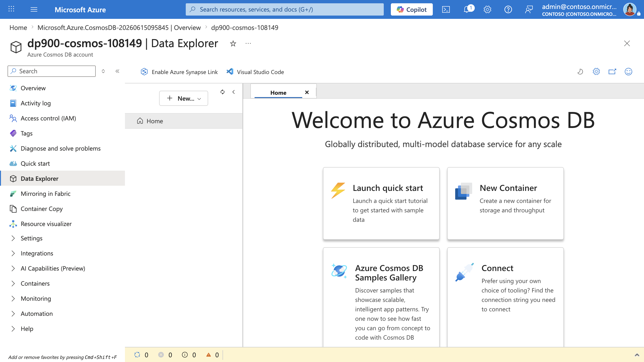Viewport: 644px width, 362px height.
Task: Select Home in the Data Explorer tree
Action: 183,121
